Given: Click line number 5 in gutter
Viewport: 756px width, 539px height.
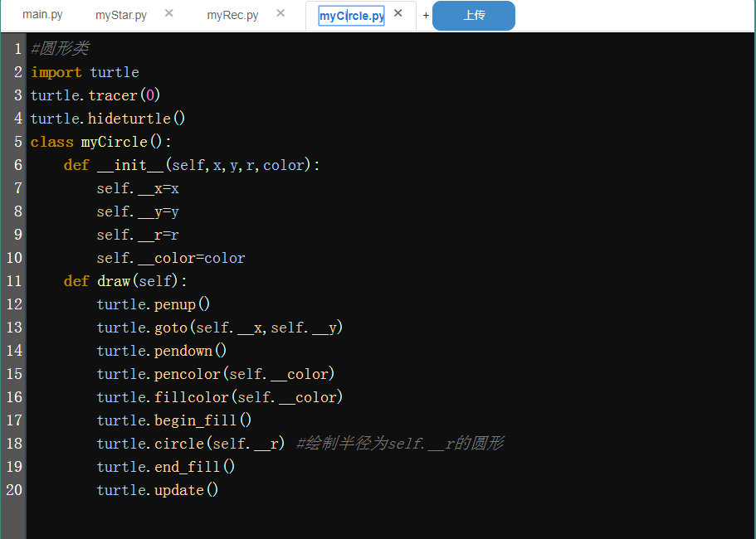Looking at the screenshot, I should click(x=17, y=142).
